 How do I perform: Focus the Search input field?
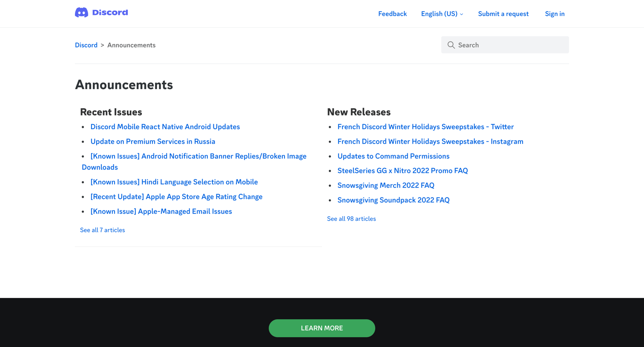click(505, 45)
